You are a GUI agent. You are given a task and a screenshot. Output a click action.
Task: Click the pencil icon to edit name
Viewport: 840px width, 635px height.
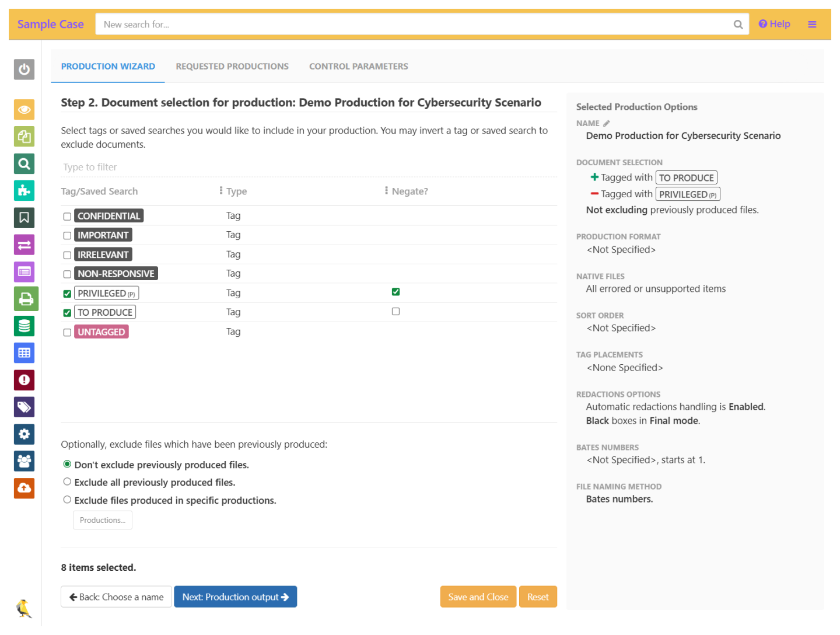pyautogui.click(x=607, y=123)
